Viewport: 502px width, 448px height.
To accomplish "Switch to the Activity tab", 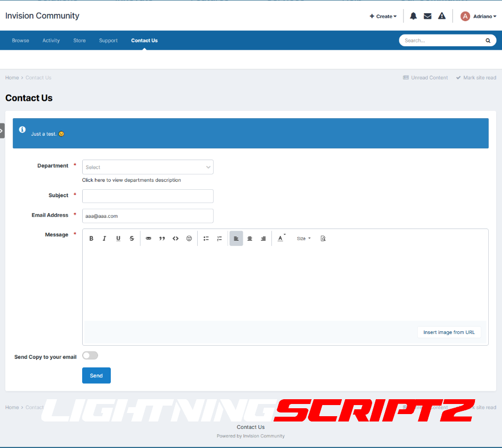I will point(51,40).
